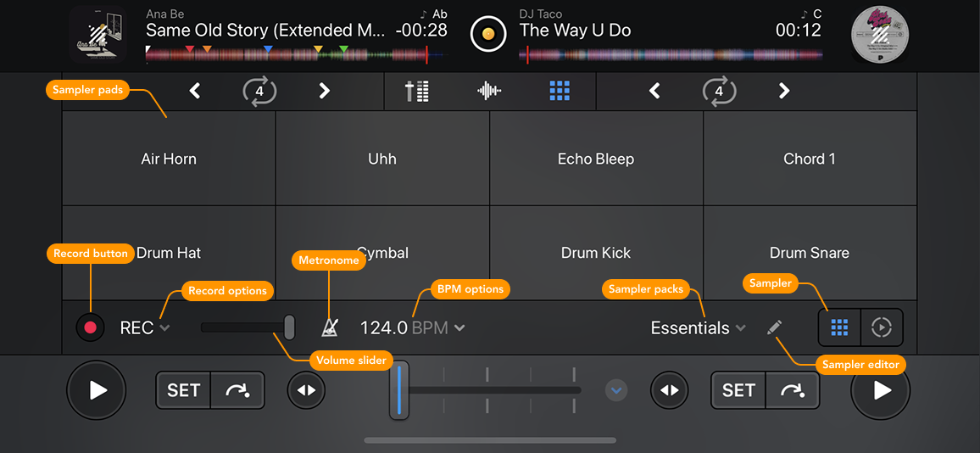Select the sampler grid tab at top
The height and width of the screenshot is (453, 980).
(560, 92)
